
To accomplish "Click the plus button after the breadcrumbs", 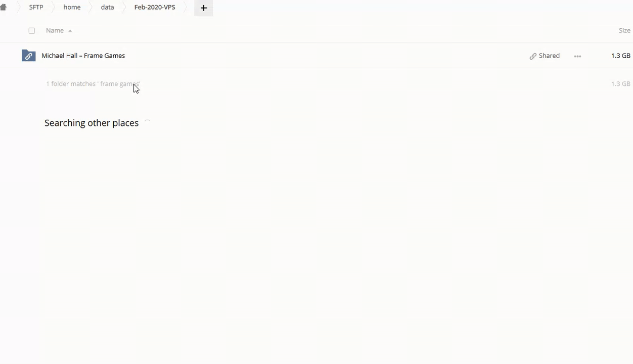I will coord(204,8).
